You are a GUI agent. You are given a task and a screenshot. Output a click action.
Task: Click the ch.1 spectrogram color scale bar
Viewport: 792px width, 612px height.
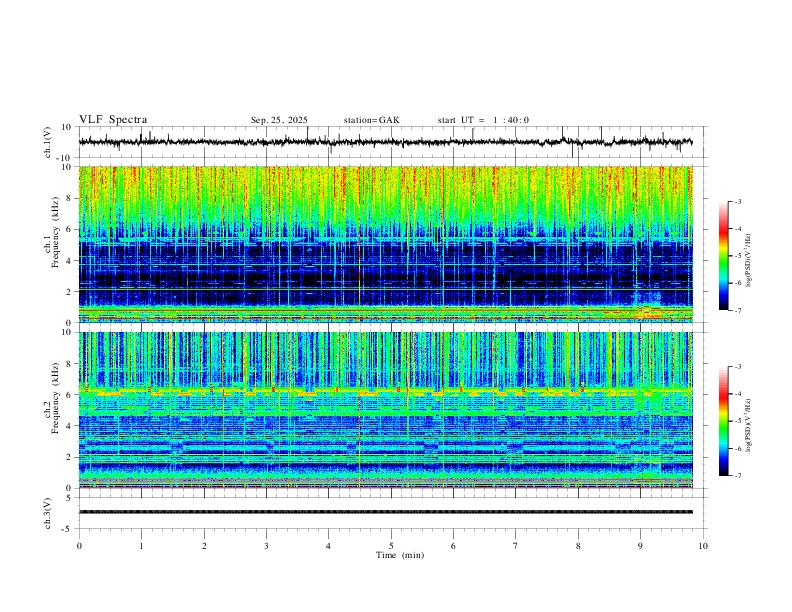click(x=723, y=256)
